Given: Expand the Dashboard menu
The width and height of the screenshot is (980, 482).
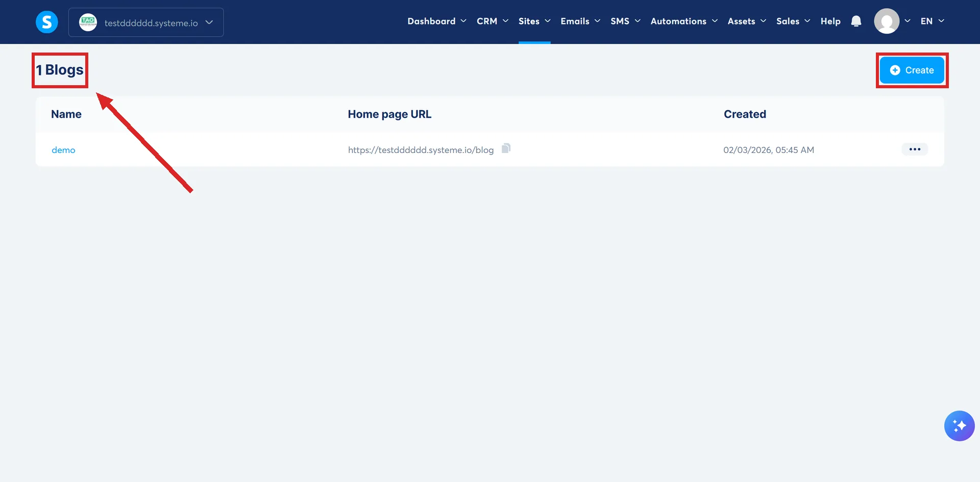Looking at the screenshot, I should click(x=437, y=21).
